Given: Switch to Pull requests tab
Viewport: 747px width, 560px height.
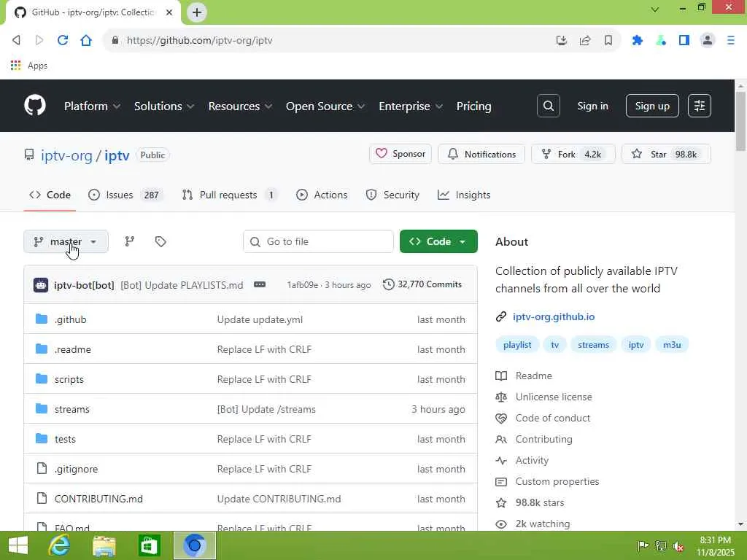Looking at the screenshot, I should click(230, 195).
